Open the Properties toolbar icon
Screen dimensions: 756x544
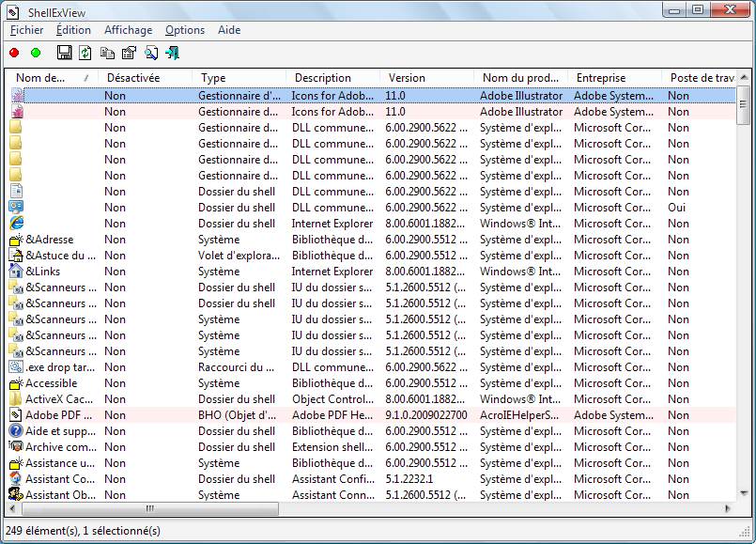pyautogui.click(x=129, y=53)
